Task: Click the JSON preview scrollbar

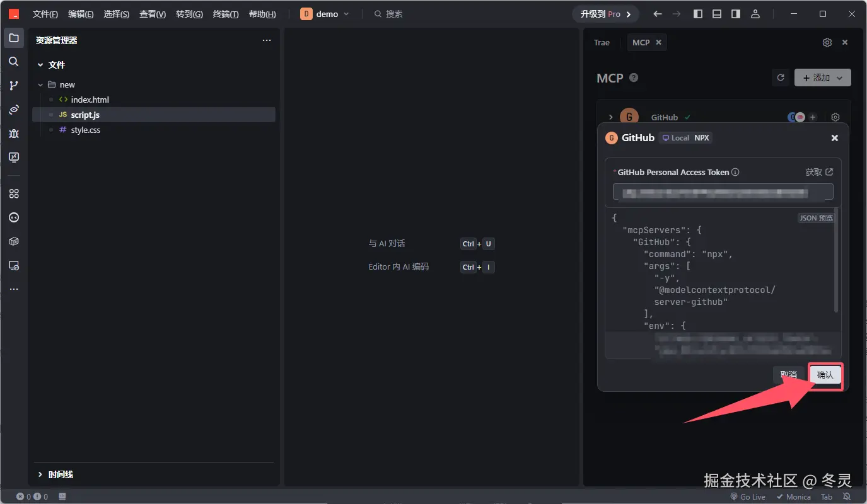Action: (837, 261)
